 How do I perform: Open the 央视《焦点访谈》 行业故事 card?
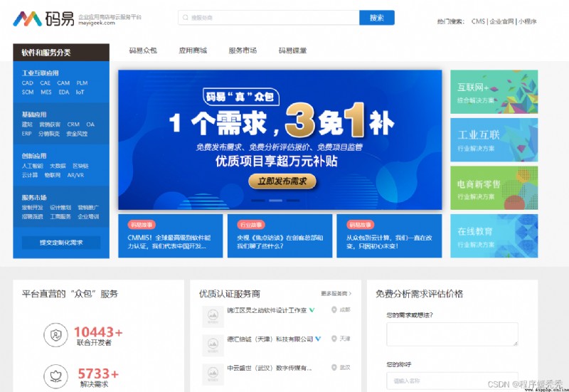coord(280,236)
